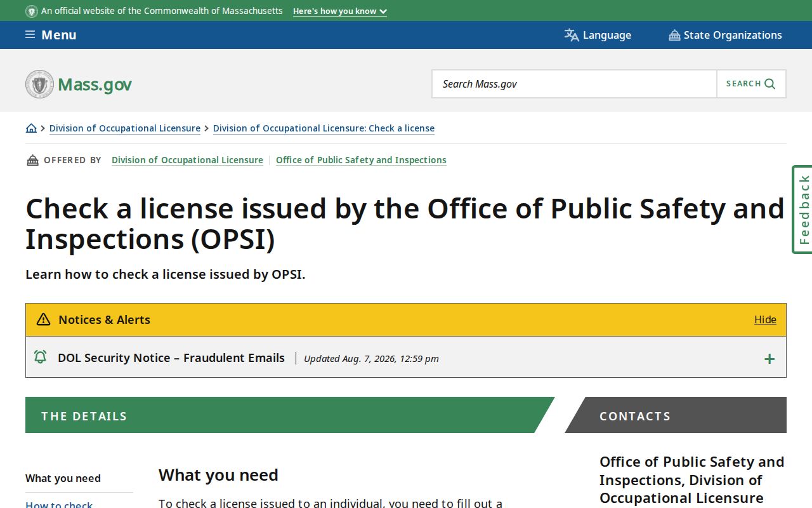Click the Language menu label
This screenshot has height=508, width=812.
pos(607,35)
